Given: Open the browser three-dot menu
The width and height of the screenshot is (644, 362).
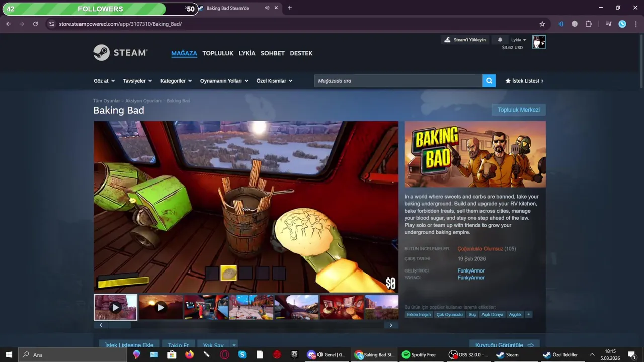Looking at the screenshot, I should [635, 24].
